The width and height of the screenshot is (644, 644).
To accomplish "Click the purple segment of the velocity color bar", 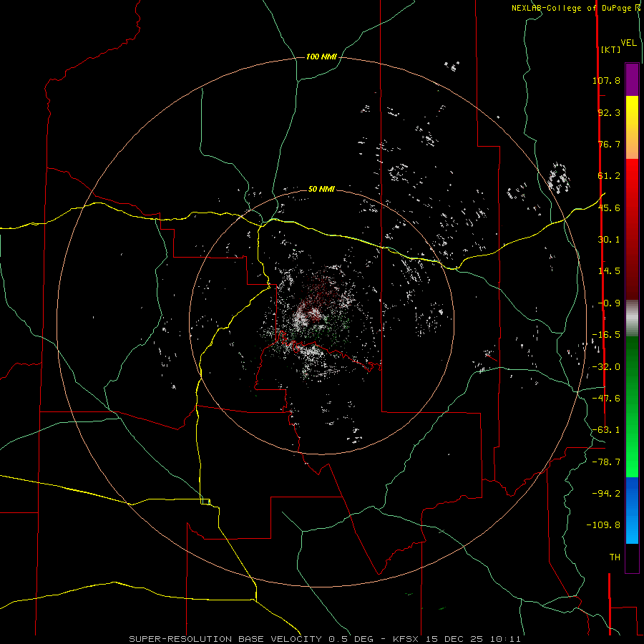I will pos(632,79).
